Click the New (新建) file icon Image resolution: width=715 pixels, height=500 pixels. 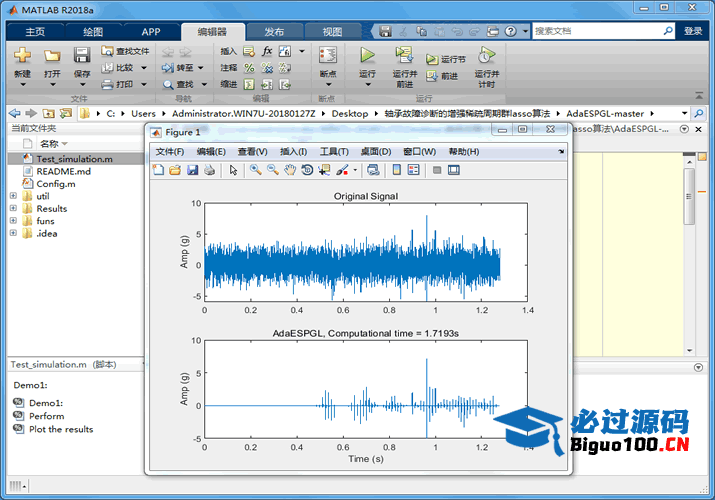tap(22, 55)
